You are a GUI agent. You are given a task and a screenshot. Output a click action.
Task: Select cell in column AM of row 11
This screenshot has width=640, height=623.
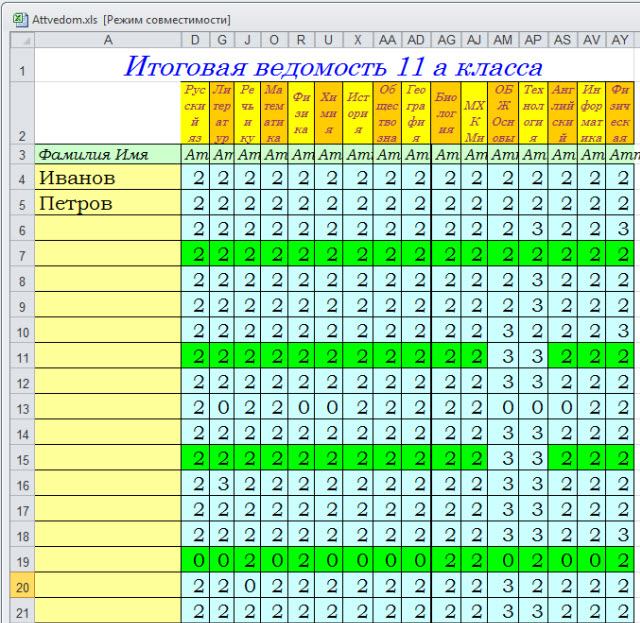(x=504, y=356)
